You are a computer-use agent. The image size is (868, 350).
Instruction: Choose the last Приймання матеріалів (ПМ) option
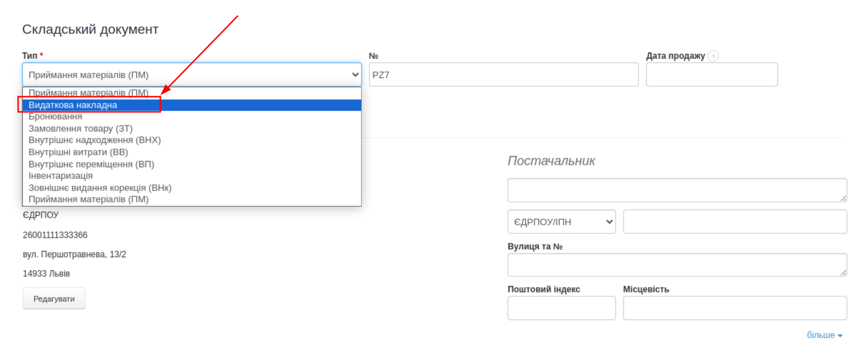(x=89, y=200)
